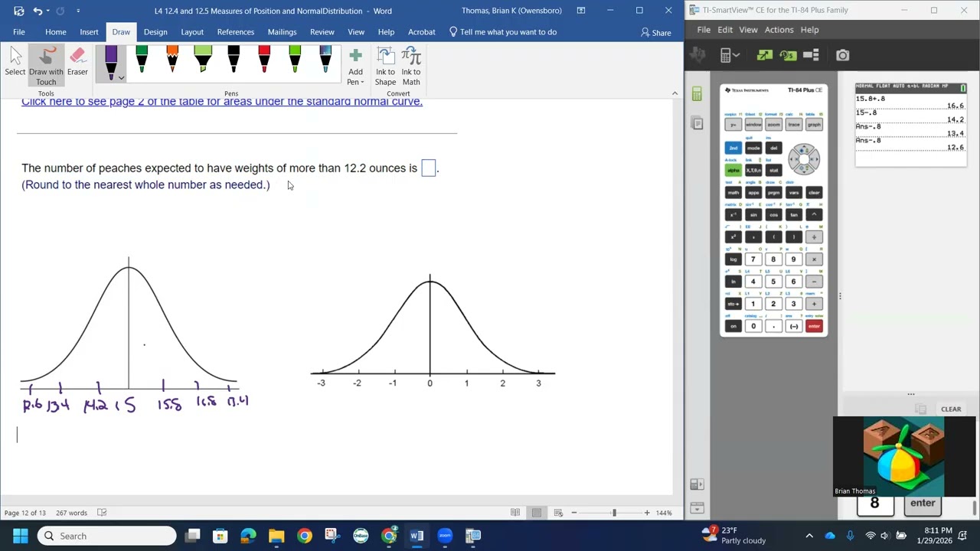The height and width of the screenshot is (551, 980).
Task: Switch to Print Layout view
Action: coord(537,513)
